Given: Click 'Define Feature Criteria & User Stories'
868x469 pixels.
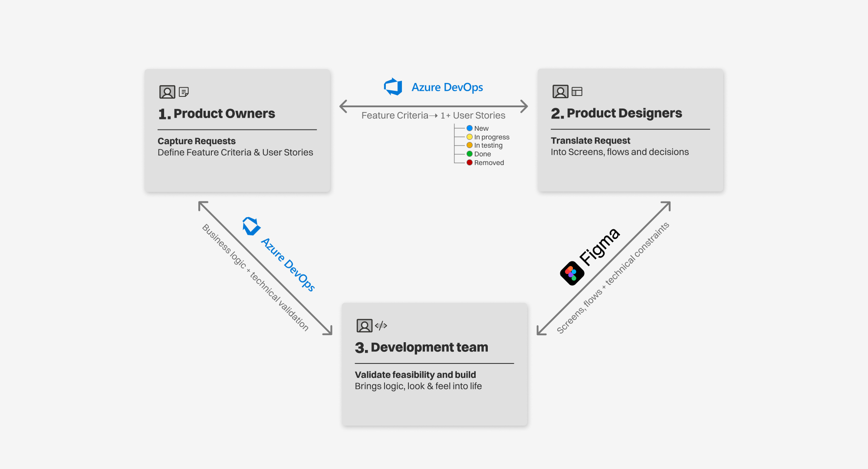Looking at the screenshot, I should pyautogui.click(x=235, y=152).
